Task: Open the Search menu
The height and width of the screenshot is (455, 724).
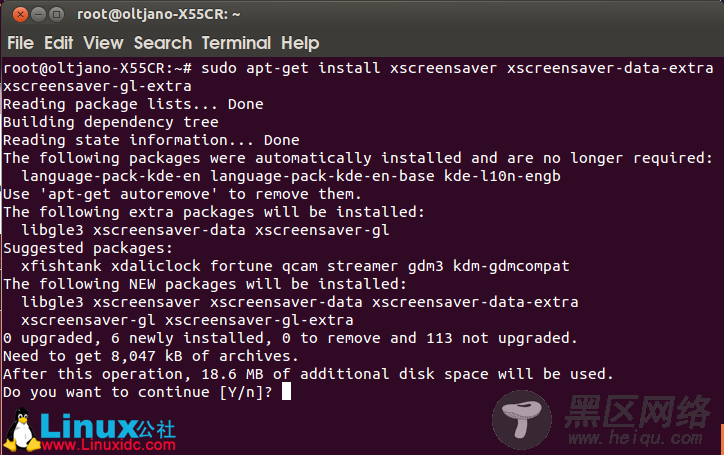Action: tap(163, 43)
